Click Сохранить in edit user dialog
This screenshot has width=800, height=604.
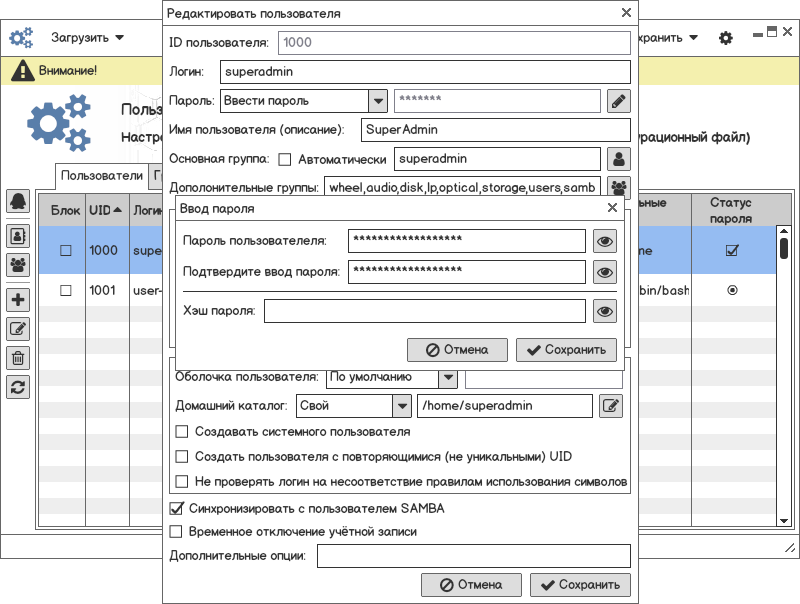(x=580, y=585)
